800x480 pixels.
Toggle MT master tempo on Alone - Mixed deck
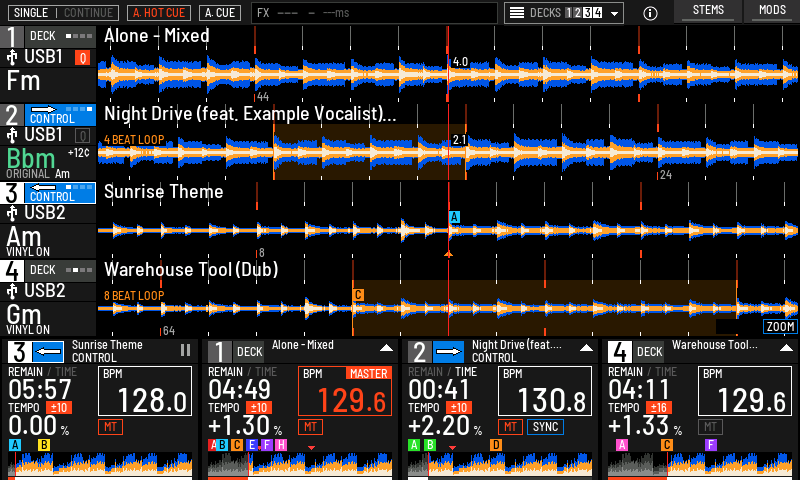[x=310, y=427]
